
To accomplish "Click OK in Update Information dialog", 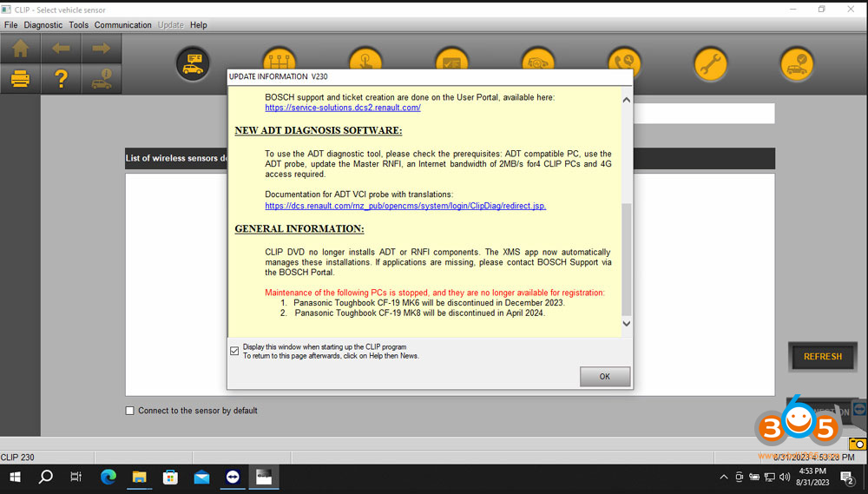I will (604, 377).
